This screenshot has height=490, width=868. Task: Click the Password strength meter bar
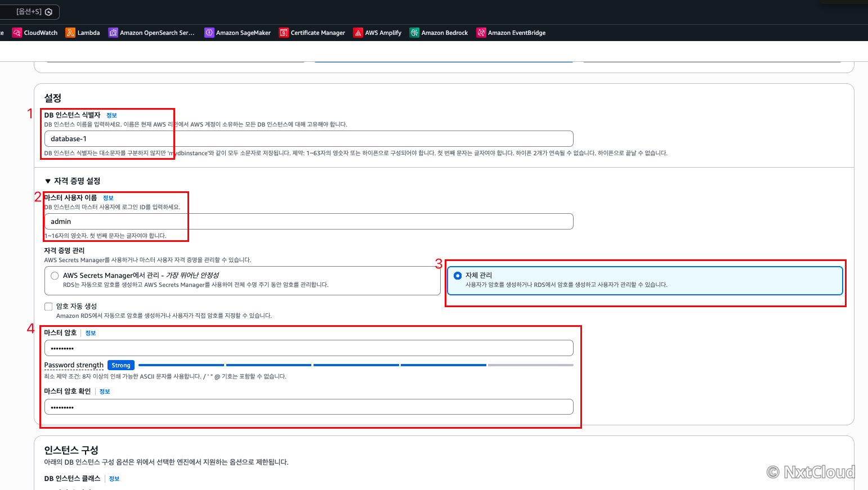click(x=356, y=365)
